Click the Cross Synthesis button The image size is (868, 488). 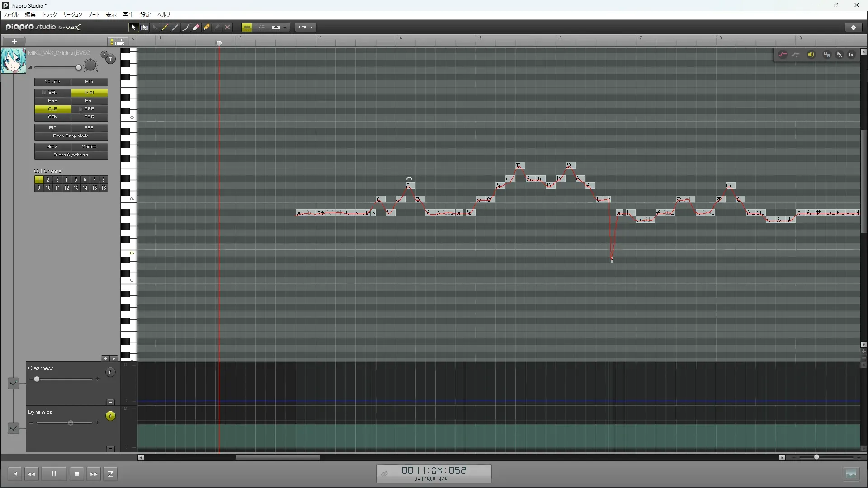tap(71, 155)
